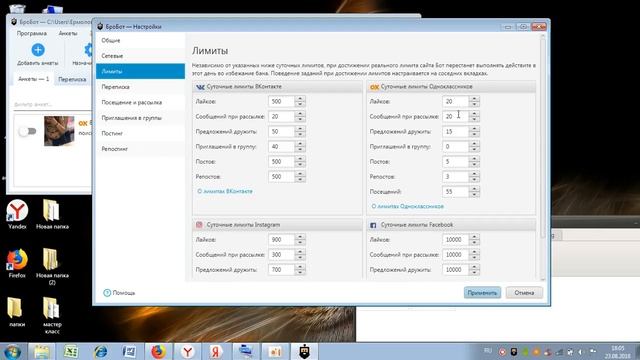Increase VKontakte Лайков limit with up arrow
This screenshot has height=360, width=640.
tap(300, 99)
